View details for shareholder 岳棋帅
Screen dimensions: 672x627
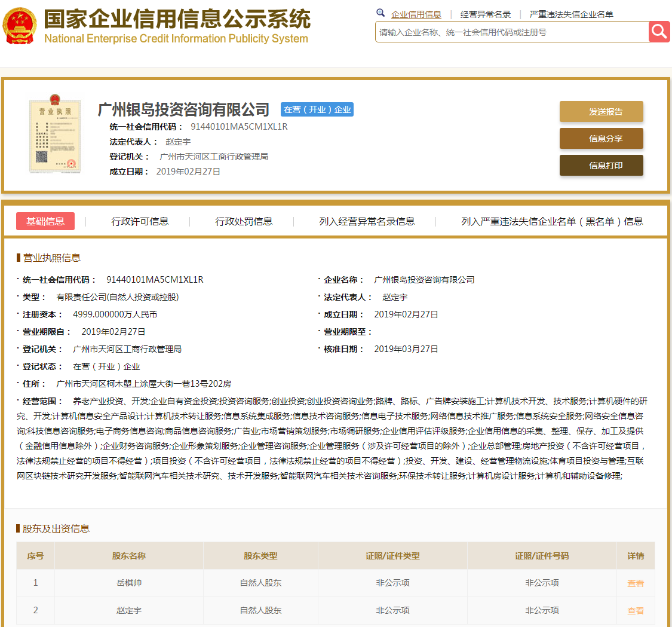click(x=636, y=583)
